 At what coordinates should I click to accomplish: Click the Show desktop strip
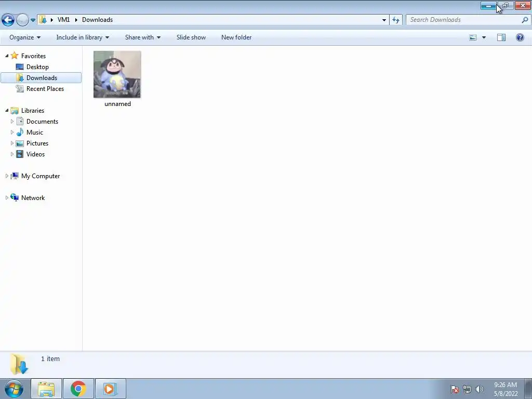point(528,389)
